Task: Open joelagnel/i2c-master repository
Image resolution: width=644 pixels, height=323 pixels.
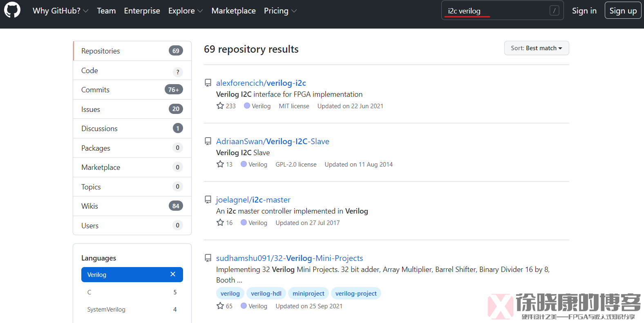Action: tap(253, 200)
